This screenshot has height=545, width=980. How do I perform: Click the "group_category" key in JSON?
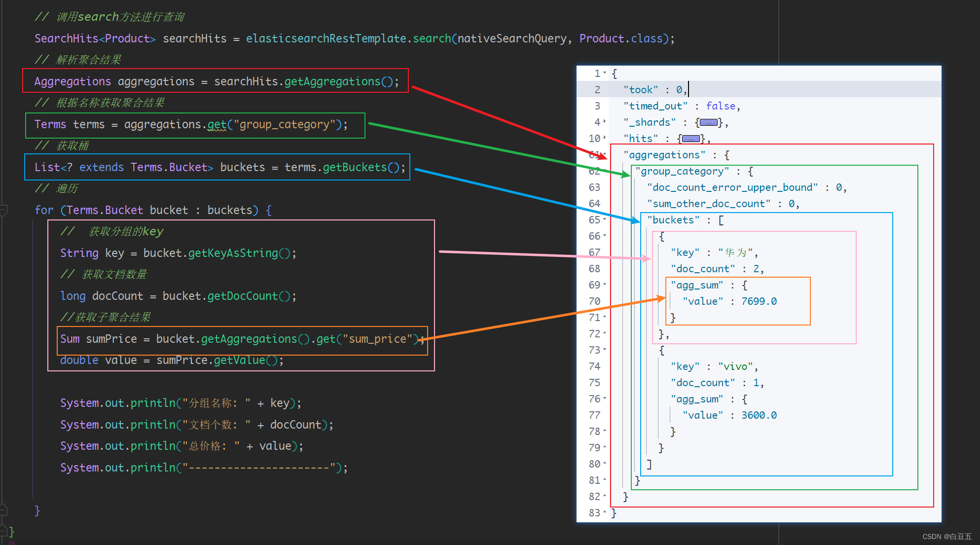coord(682,171)
